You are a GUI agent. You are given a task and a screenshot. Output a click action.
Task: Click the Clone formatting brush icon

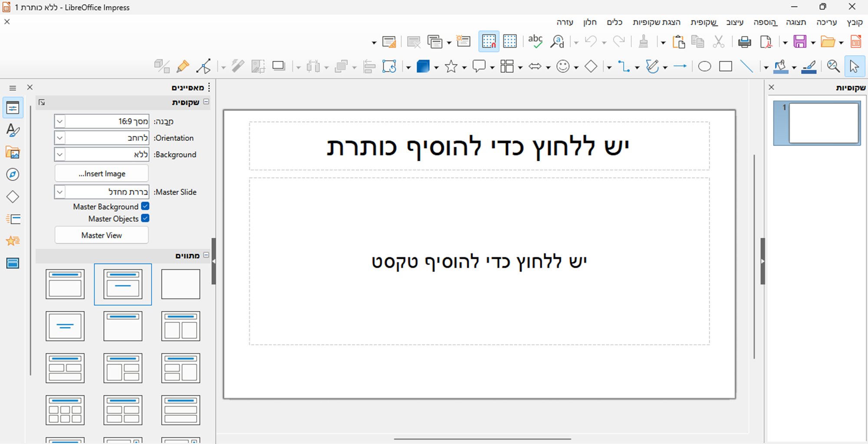(643, 42)
